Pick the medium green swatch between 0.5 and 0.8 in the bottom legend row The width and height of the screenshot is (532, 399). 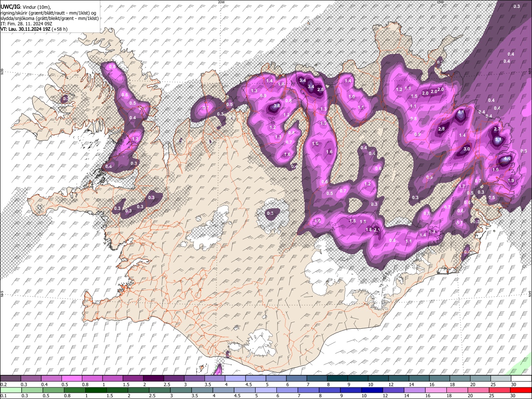pos(54,390)
